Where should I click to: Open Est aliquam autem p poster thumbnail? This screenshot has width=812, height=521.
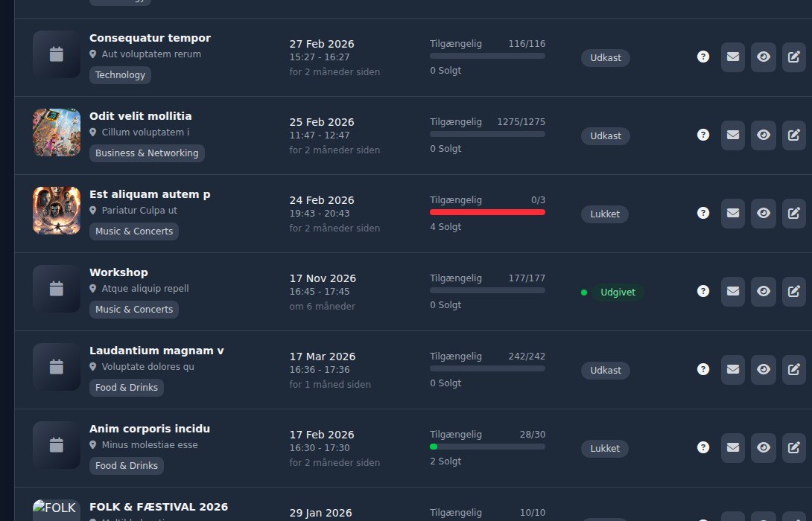[x=57, y=211]
